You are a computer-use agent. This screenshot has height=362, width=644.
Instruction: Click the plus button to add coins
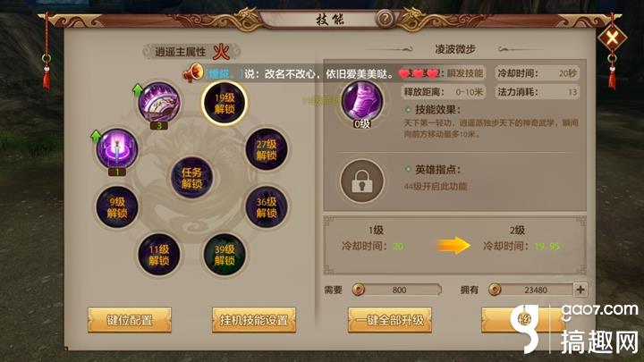click(x=580, y=290)
